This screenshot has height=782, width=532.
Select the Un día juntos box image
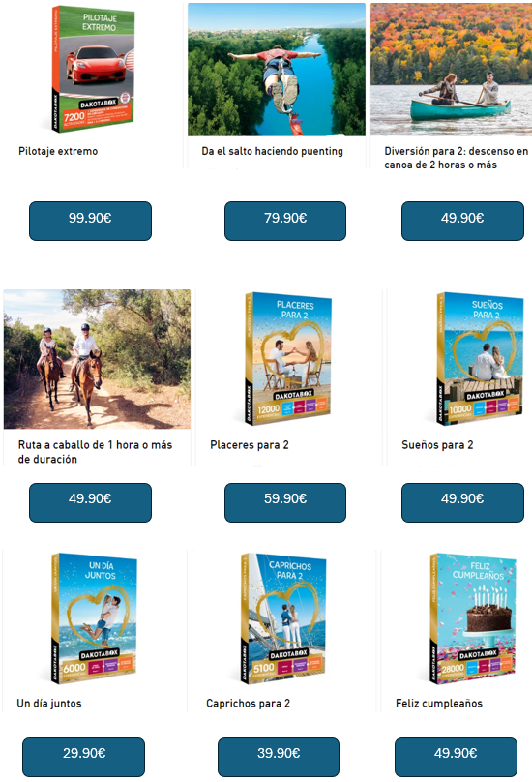point(94,618)
